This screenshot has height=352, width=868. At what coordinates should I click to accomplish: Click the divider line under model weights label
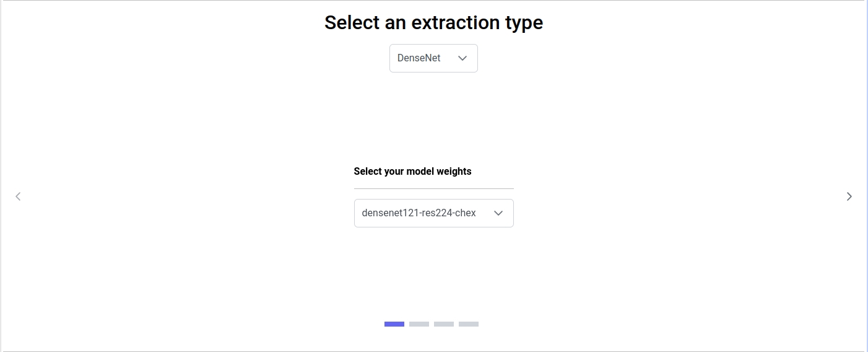(433, 188)
